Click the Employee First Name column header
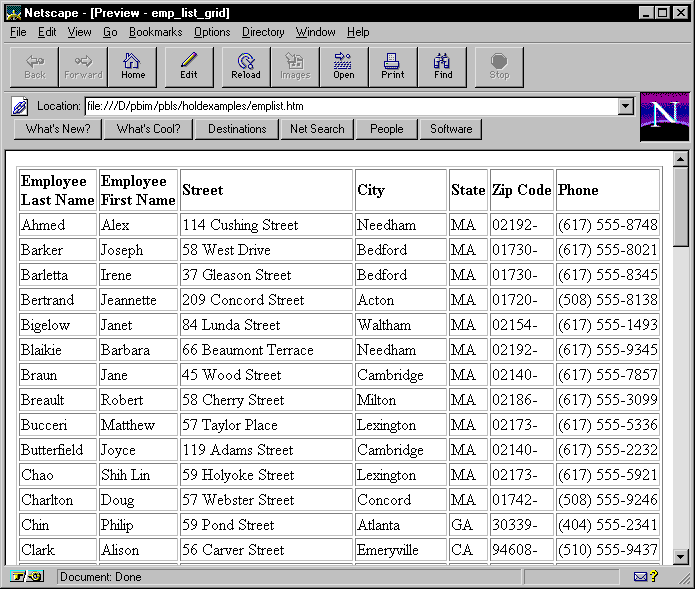The height and width of the screenshot is (589, 695). click(x=138, y=190)
